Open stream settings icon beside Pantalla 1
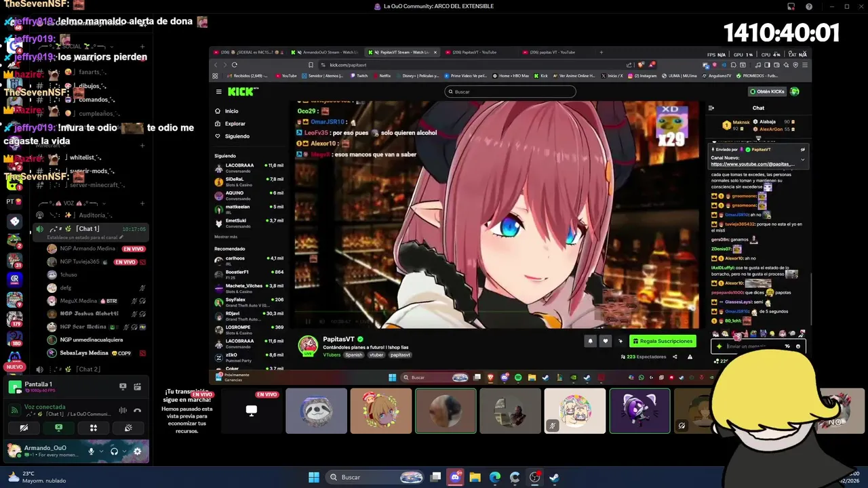This screenshot has height=488, width=868. pyautogui.click(x=137, y=386)
